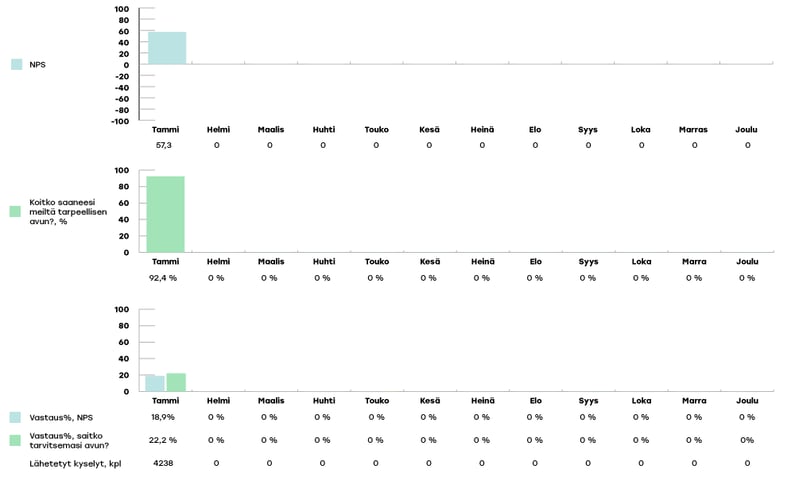This screenshot has width=795, height=477.
Task: Click the 4238 sent surveys value
Action: 163,463
